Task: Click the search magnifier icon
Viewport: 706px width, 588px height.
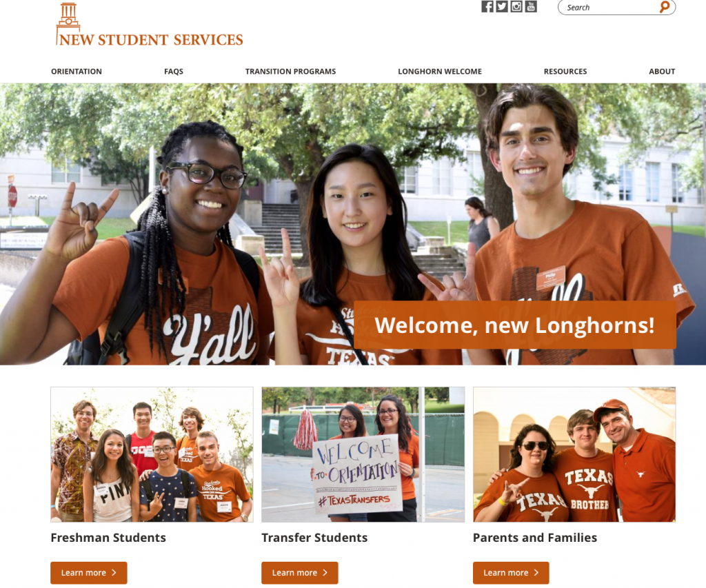Action: (665, 7)
